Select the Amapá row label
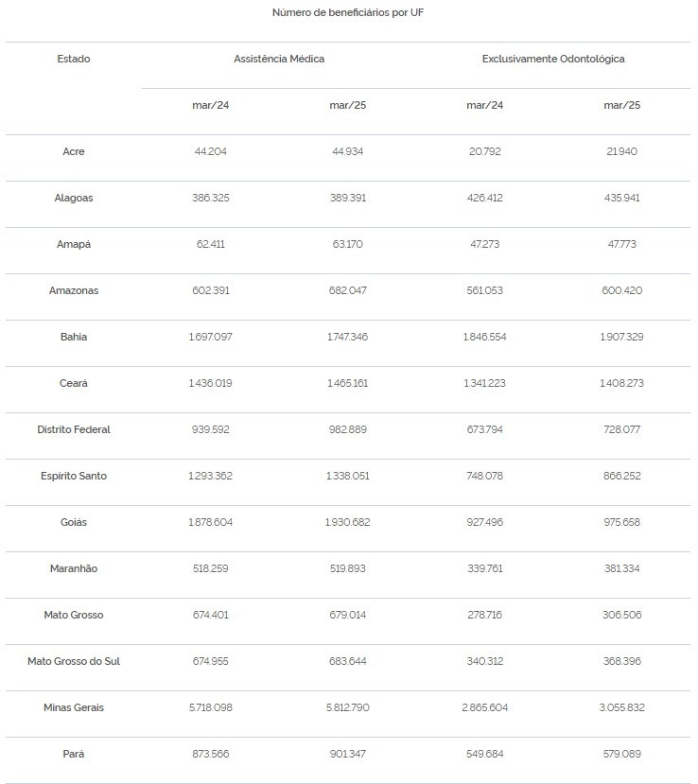 pos(74,244)
